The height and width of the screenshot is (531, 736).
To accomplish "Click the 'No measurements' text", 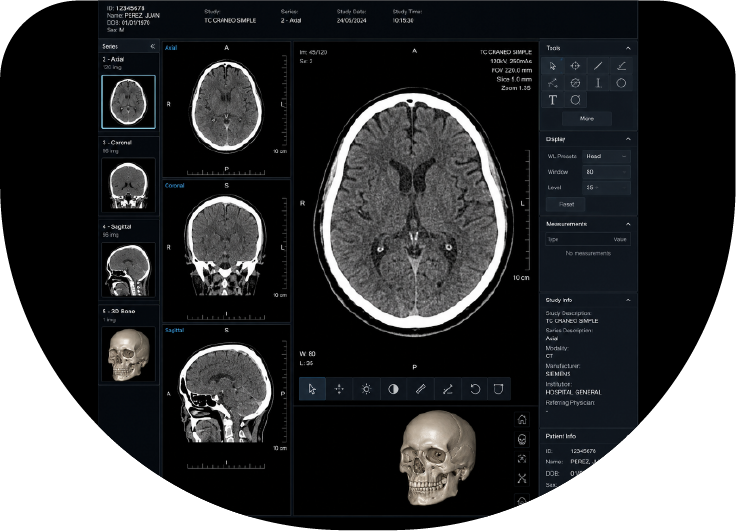I will point(588,253).
